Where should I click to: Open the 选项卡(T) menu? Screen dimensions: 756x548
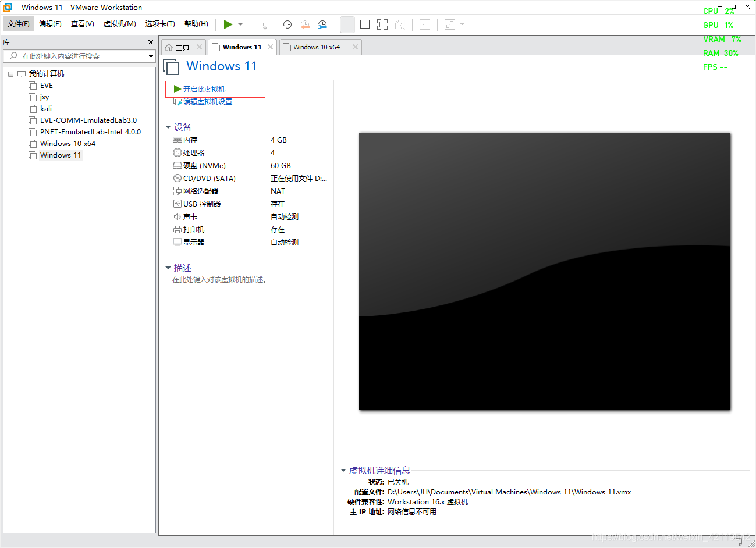(x=160, y=24)
